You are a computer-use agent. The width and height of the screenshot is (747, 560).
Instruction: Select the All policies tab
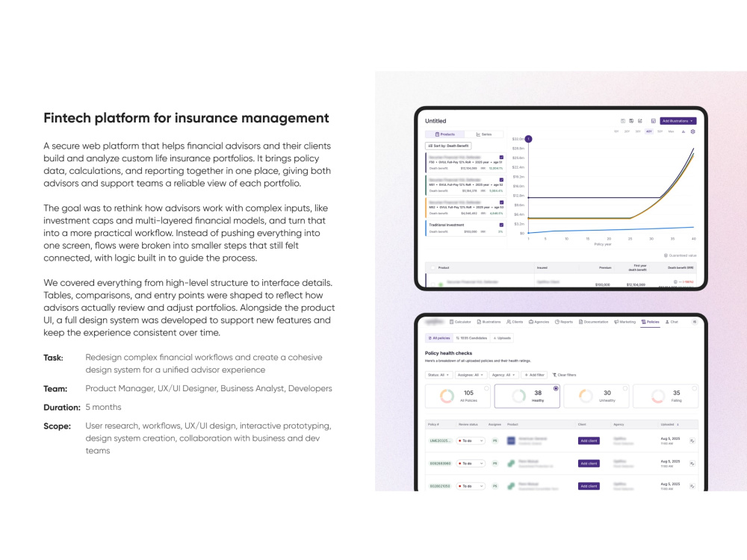point(438,338)
